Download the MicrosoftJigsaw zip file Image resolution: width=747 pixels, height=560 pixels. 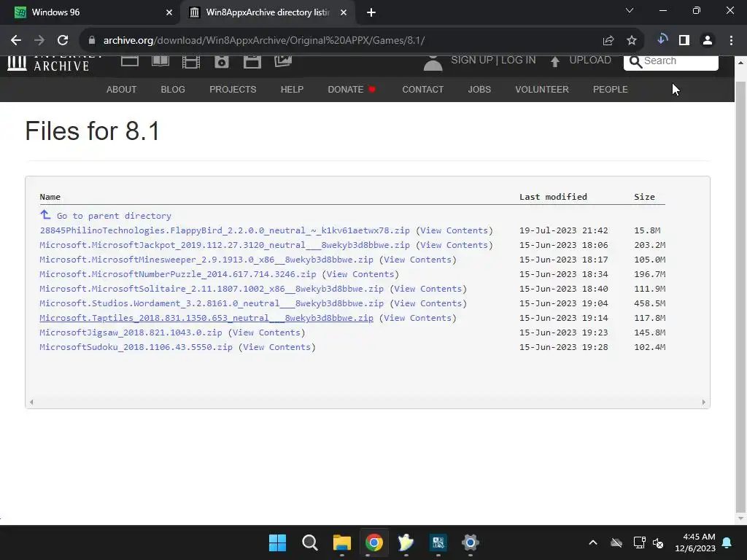click(x=131, y=332)
